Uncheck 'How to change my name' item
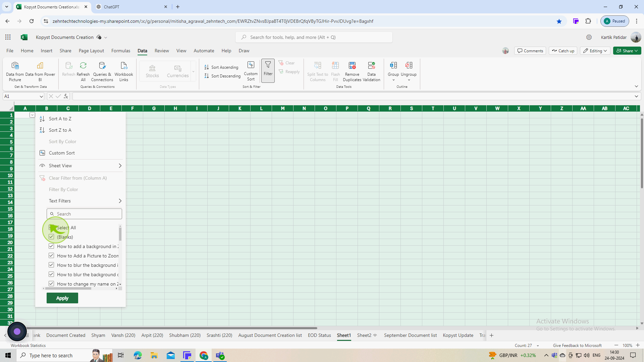 click(51, 284)
